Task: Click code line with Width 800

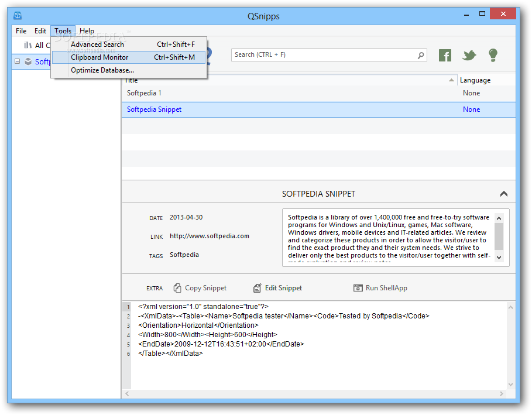Action: point(208,335)
